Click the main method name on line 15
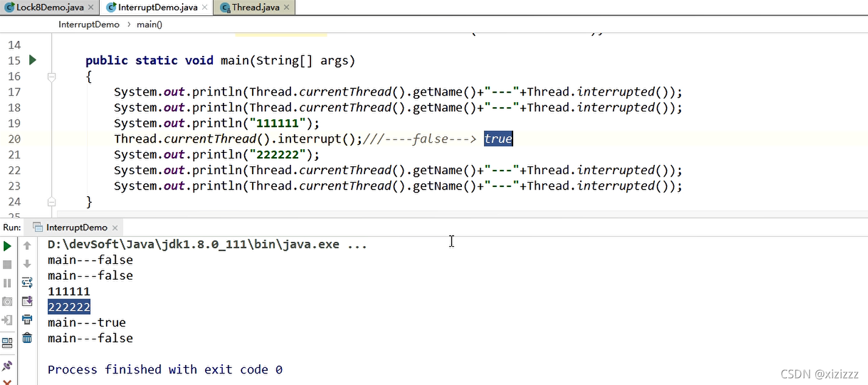The height and width of the screenshot is (385, 868). (235, 60)
